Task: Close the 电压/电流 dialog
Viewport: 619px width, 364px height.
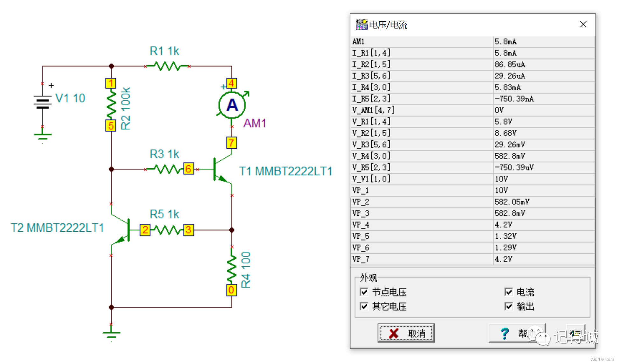Action: pyautogui.click(x=583, y=24)
